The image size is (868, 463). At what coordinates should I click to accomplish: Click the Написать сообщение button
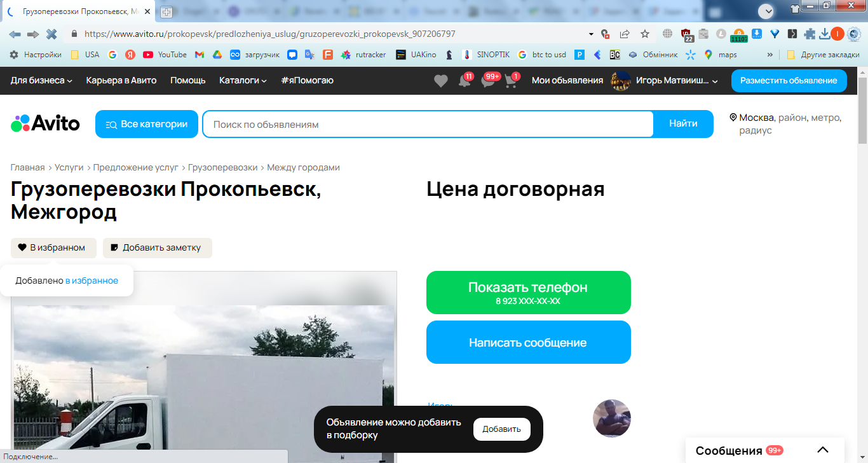point(529,342)
